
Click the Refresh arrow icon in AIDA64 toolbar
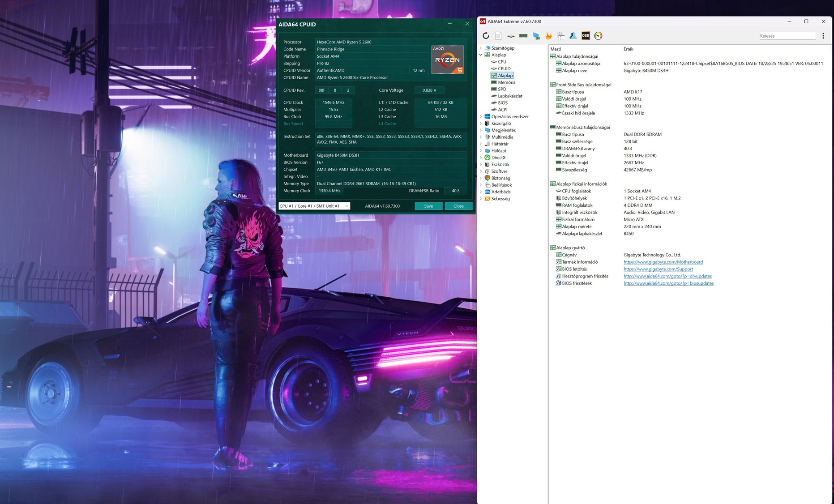486,36
